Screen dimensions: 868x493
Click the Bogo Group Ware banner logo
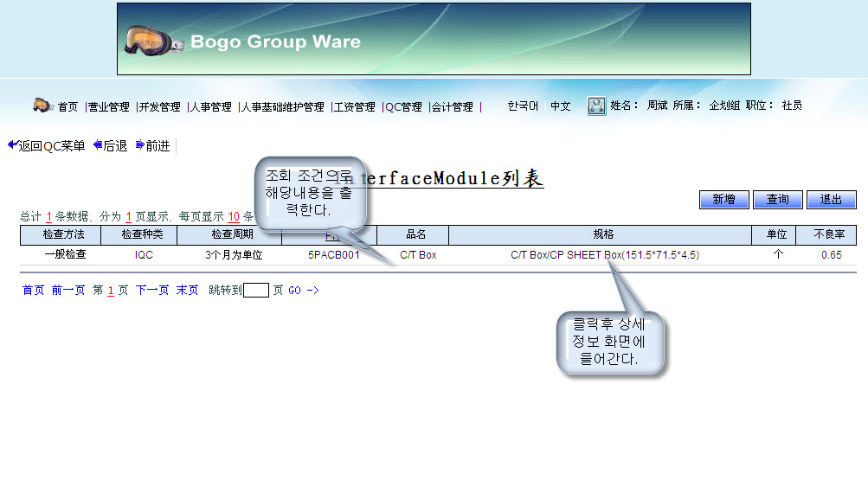[x=434, y=39]
